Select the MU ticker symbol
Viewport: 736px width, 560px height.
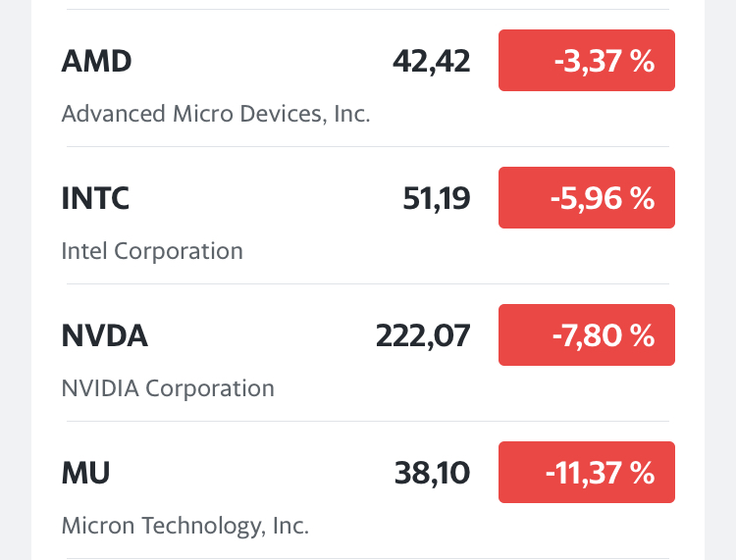[85, 474]
